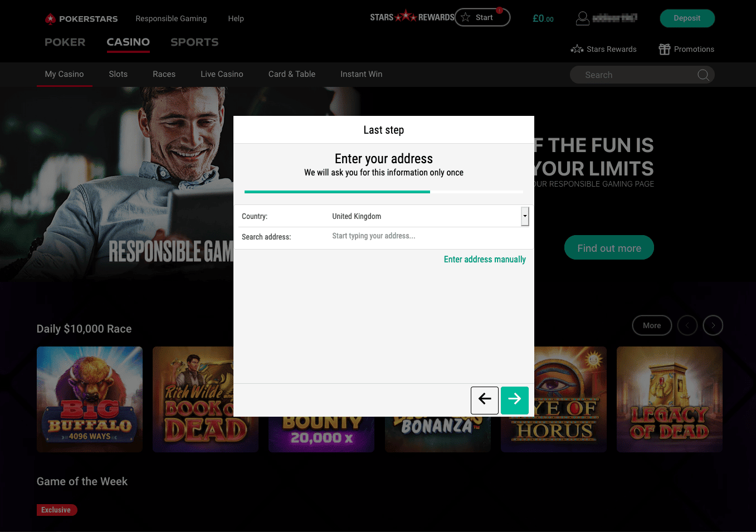
Task: Open Stars Rewards link under the account name
Action: point(611,49)
